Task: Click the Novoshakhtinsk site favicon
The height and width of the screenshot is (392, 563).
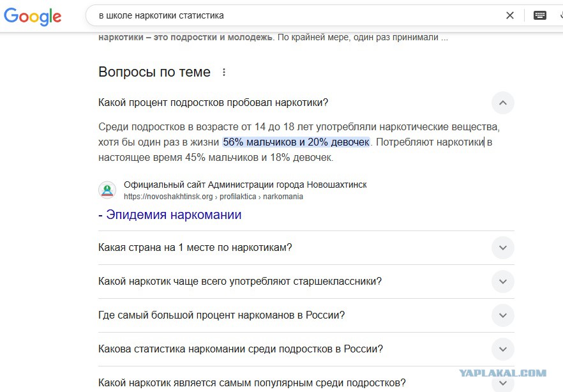Action: (x=107, y=190)
